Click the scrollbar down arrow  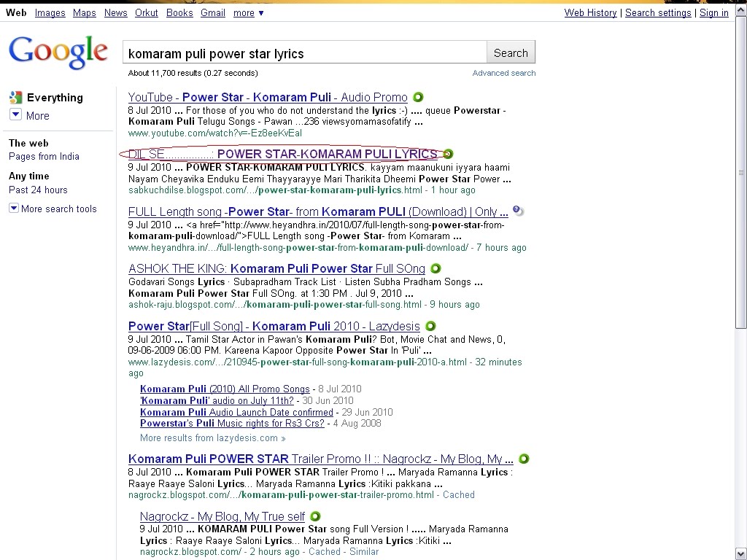741,554
